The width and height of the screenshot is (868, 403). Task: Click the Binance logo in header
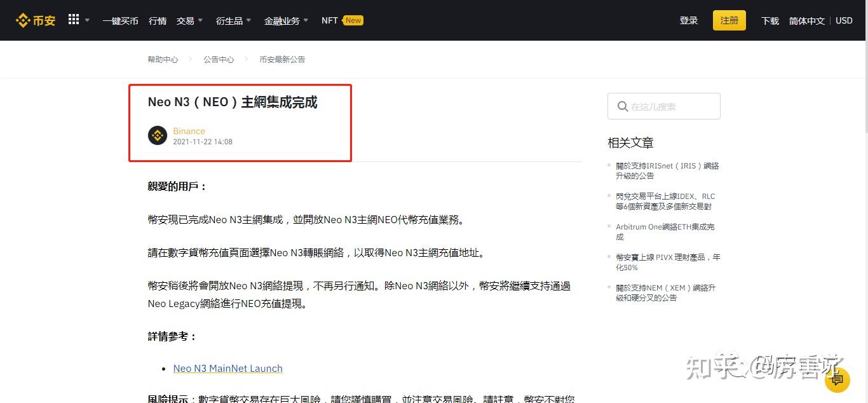click(x=36, y=20)
